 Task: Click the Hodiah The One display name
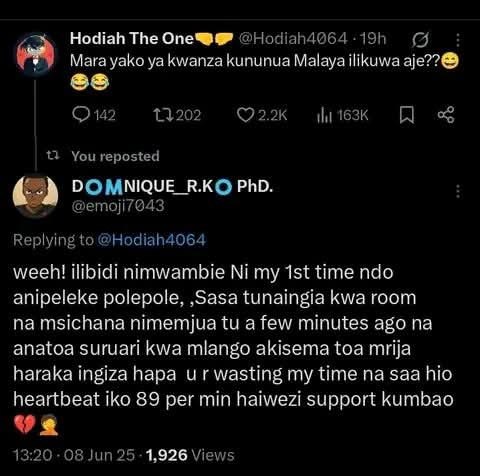[132, 39]
